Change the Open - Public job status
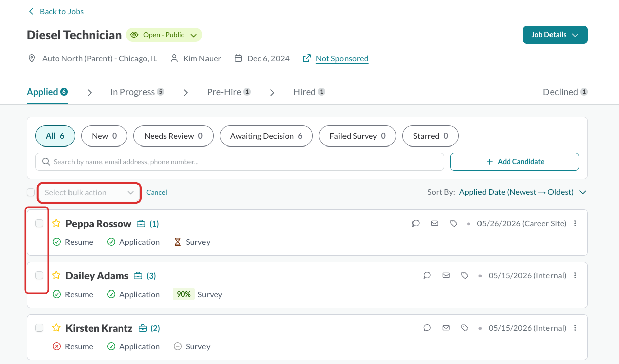Viewport: 619px width, 364px height. (x=164, y=35)
